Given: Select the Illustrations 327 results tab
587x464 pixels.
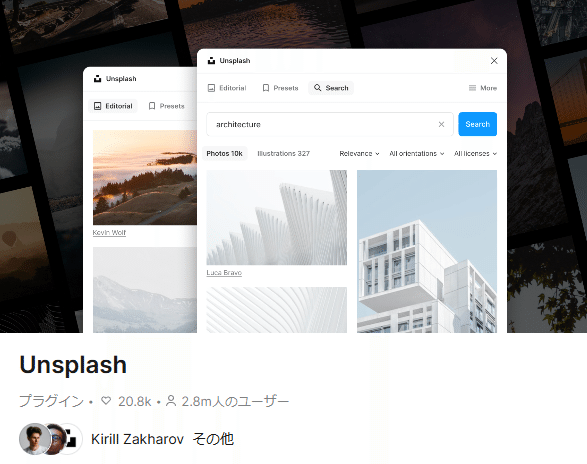Looking at the screenshot, I should click(x=283, y=154).
